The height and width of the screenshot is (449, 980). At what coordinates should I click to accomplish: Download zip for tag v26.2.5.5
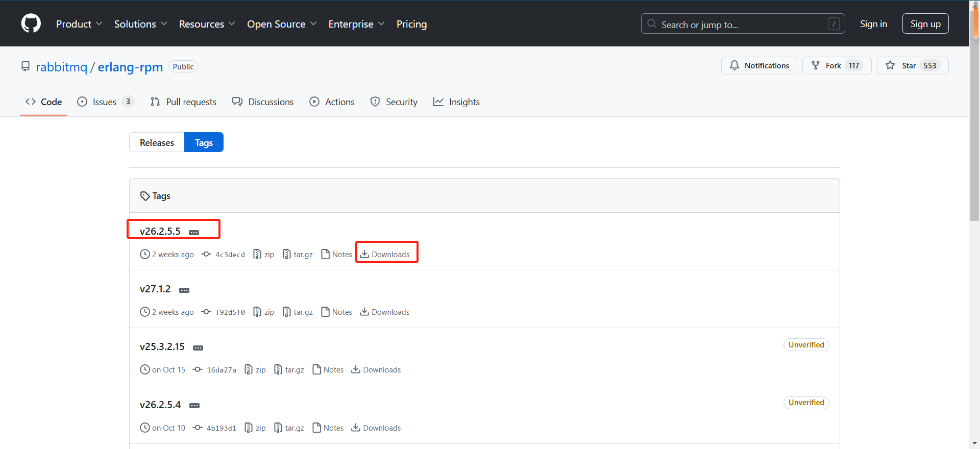[264, 255]
